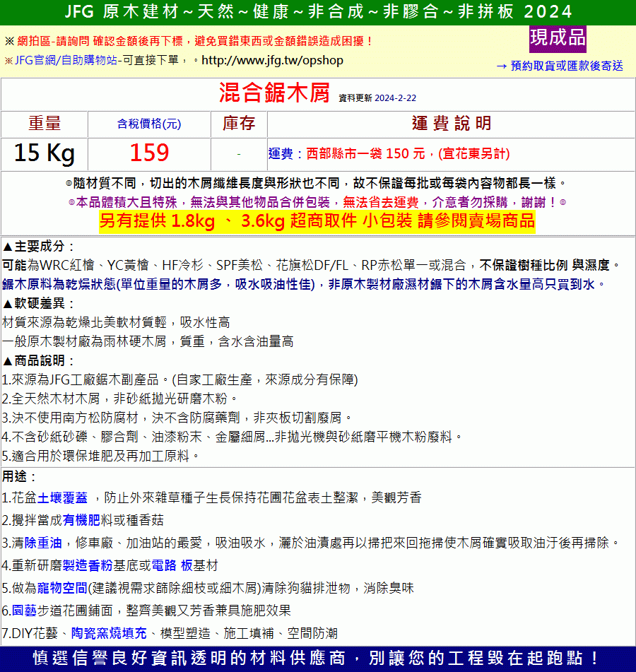Click the red 網拍區 bidding notice text

point(194,41)
